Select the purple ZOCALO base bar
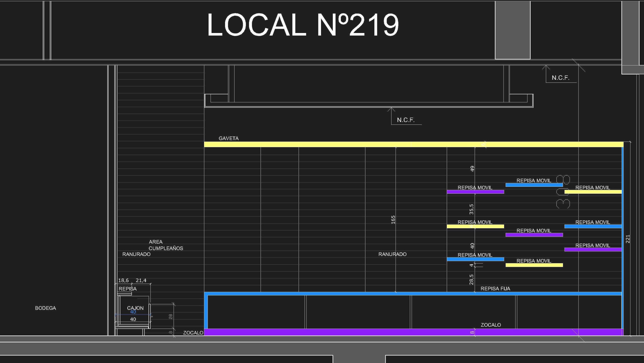The image size is (644, 363). (352, 332)
